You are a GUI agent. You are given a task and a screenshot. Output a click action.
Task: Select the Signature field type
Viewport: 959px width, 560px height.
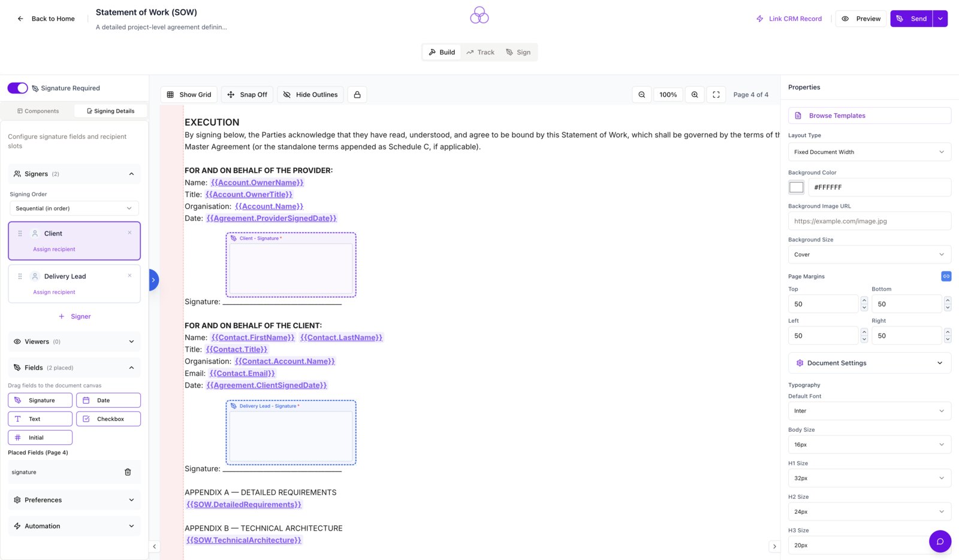point(40,400)
